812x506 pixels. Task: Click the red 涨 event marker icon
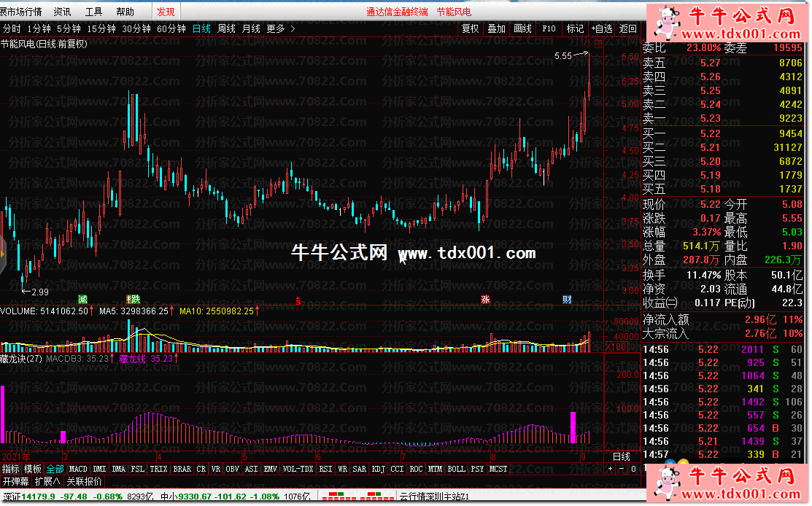(x=485, y=300)
